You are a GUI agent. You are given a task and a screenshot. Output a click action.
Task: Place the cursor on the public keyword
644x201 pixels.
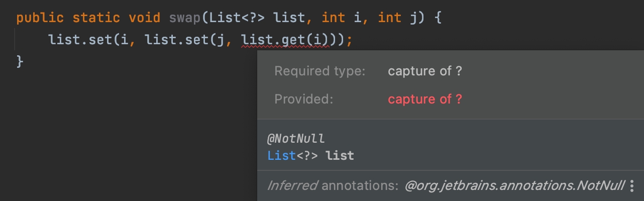40,19
